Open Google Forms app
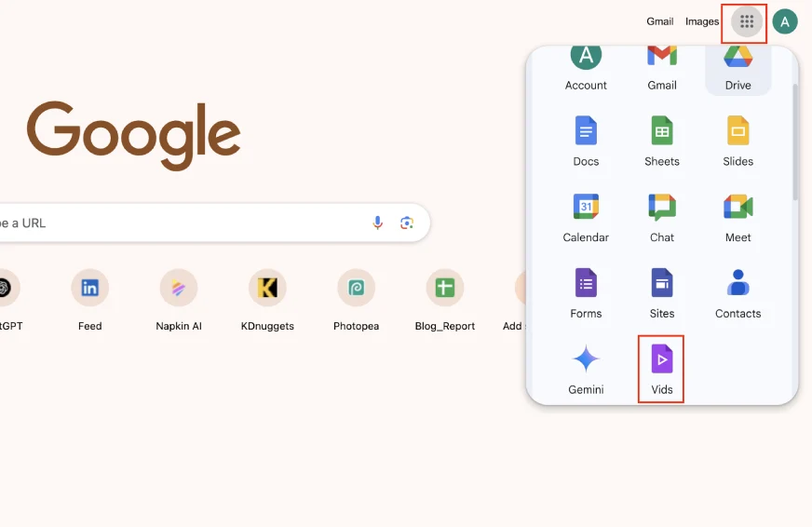The image size is (812, 527). click(x=586, y=292)
